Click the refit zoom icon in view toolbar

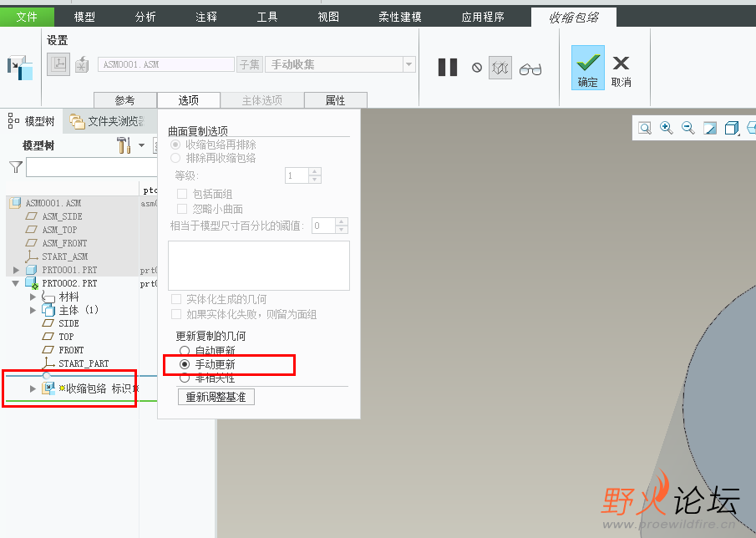coord(645,128)
